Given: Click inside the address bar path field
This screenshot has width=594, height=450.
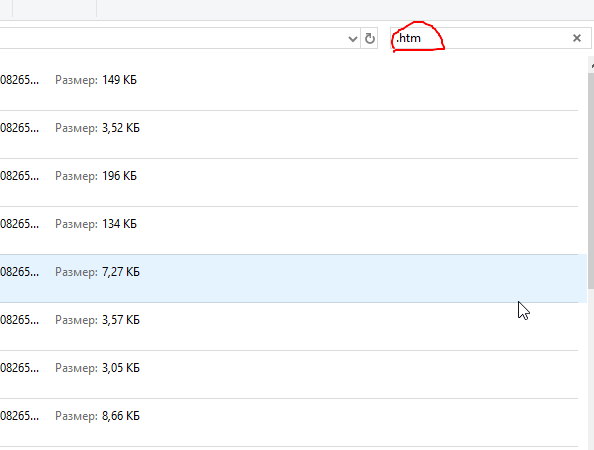Looking at the screenshot, I should click(172, 38).
